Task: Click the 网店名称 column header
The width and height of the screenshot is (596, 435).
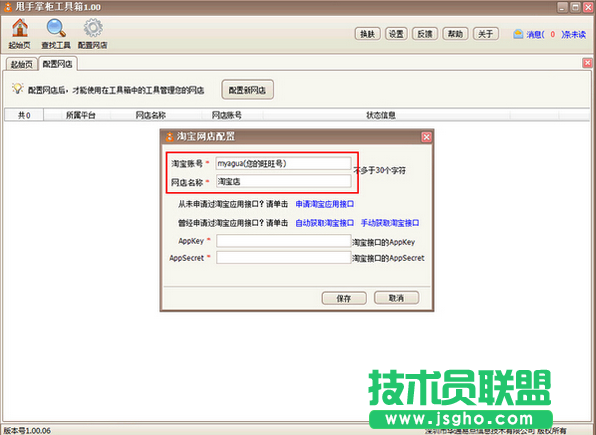Action: 151,115
